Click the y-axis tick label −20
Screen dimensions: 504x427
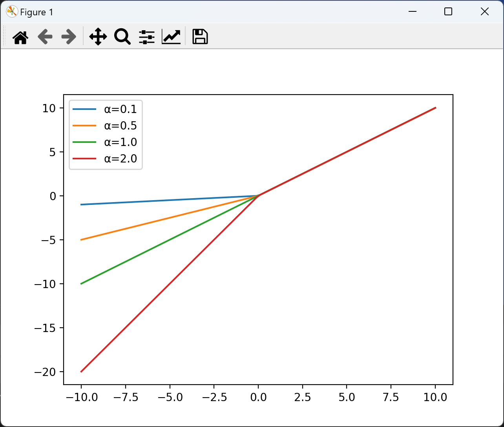[46, 372]
